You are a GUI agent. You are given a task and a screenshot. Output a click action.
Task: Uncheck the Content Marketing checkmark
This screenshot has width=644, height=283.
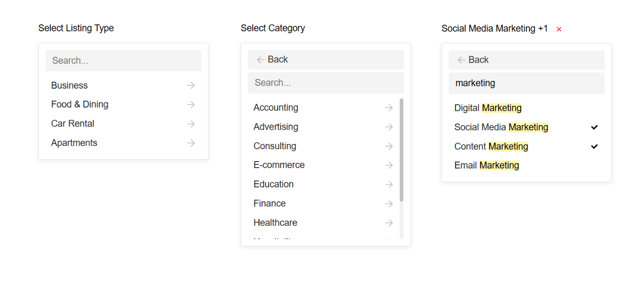(x=594, y=147)
